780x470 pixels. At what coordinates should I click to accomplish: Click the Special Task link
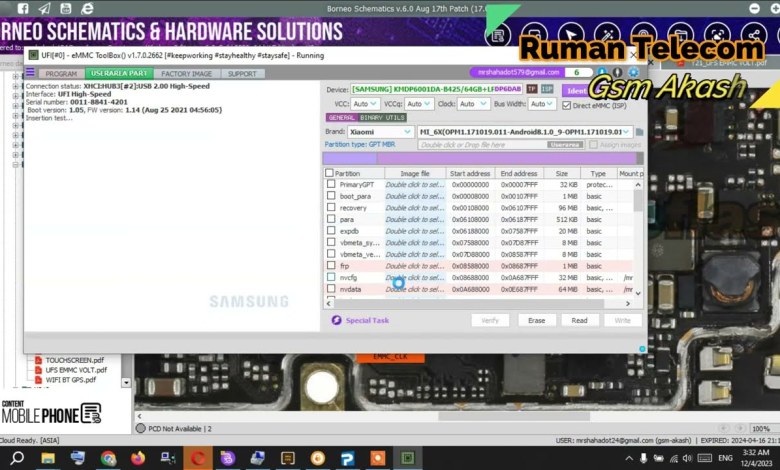pos(367,320)
